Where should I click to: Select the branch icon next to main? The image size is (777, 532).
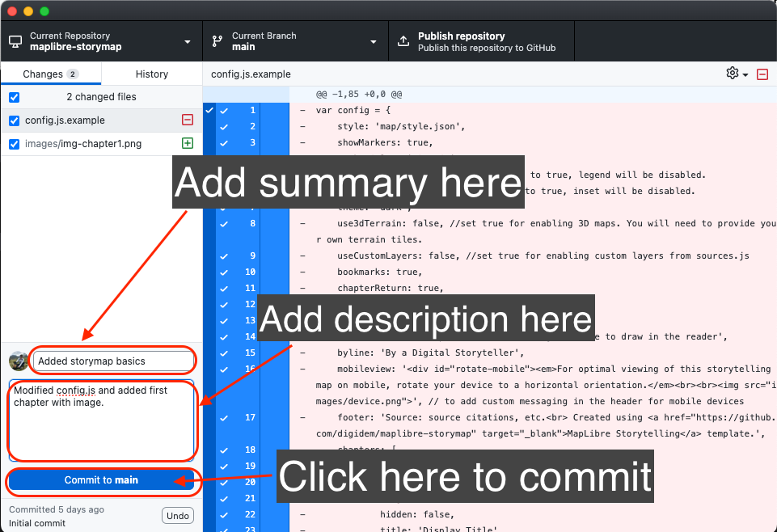[216, 40]
